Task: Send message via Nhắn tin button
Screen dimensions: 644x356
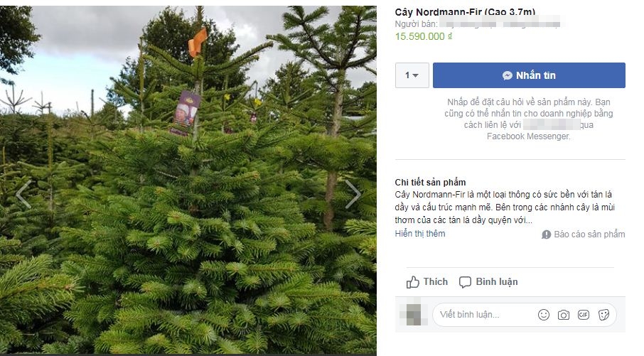Action: tap(529, 75)
